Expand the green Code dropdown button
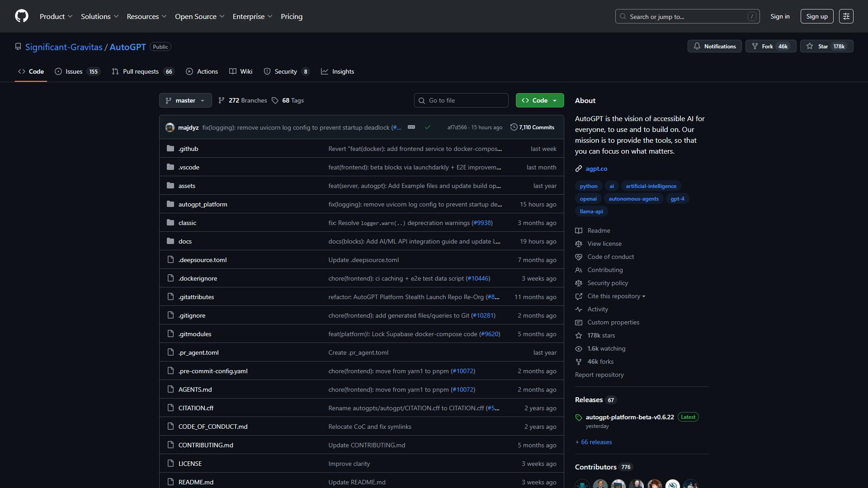The height and width of the screenshot is (488, 868). [x=540, y=100]
